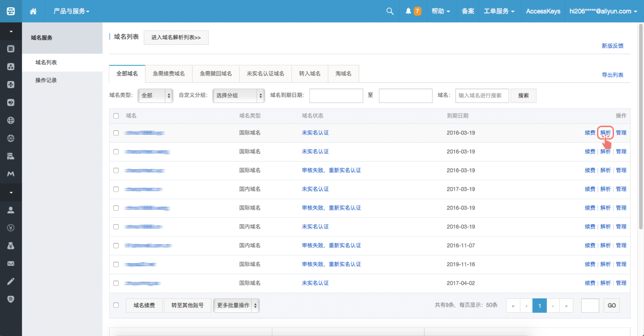Open the 选择分组 group dropdown
644x336 pixels.
click(238, 95)
